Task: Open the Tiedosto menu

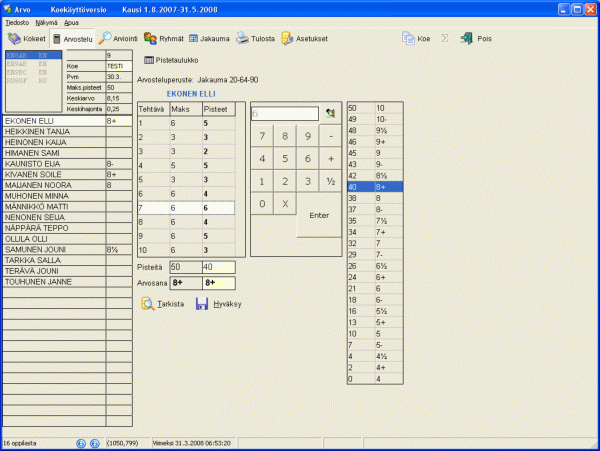Action: [16, 20]
